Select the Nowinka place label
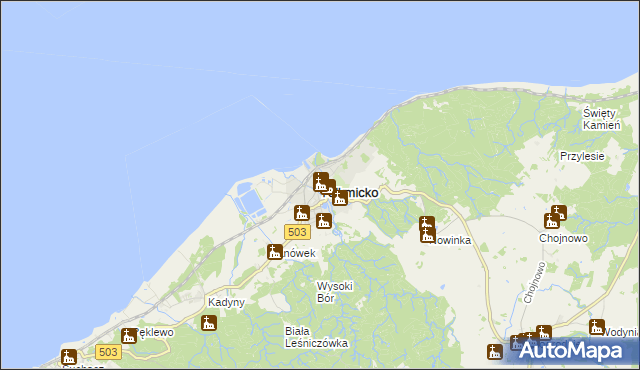The image size is (640, 370). 451,241
